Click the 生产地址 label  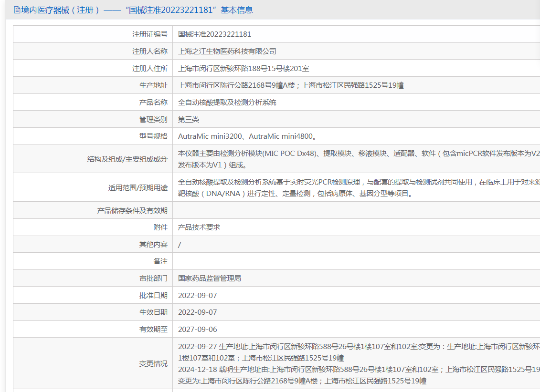pyautogui.click(x=153, y=85)
